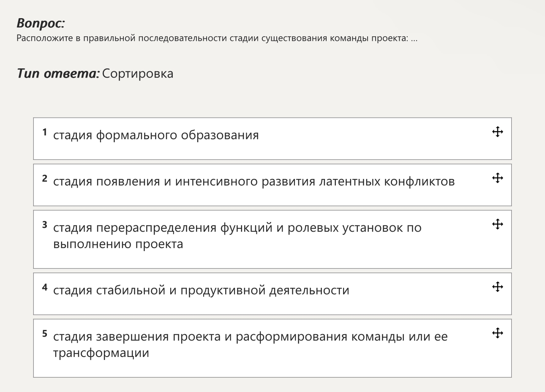Click the 'Тип ответа:' label
This screenshot has height=392, width=545.
click(x=58, y=73)
